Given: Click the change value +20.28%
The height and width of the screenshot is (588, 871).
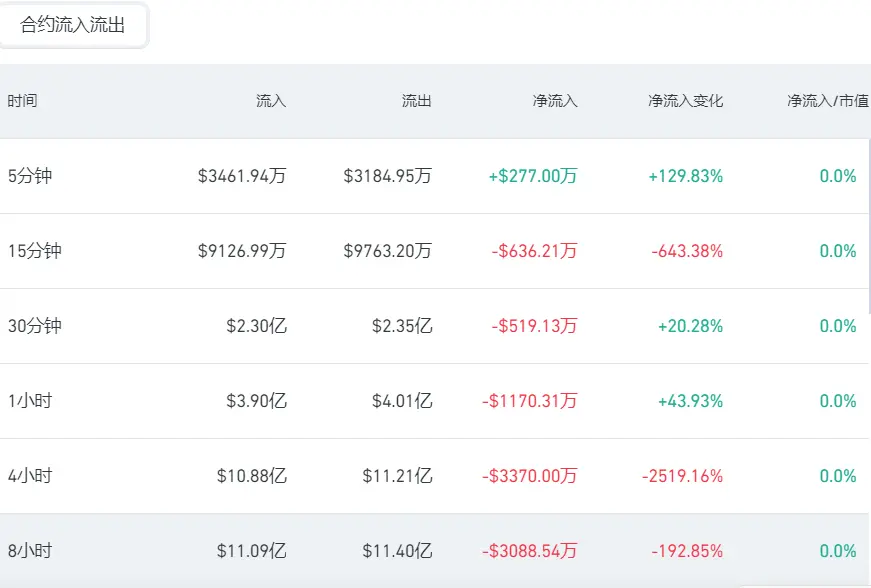Looking at the screenshot, I should [690, 326].
